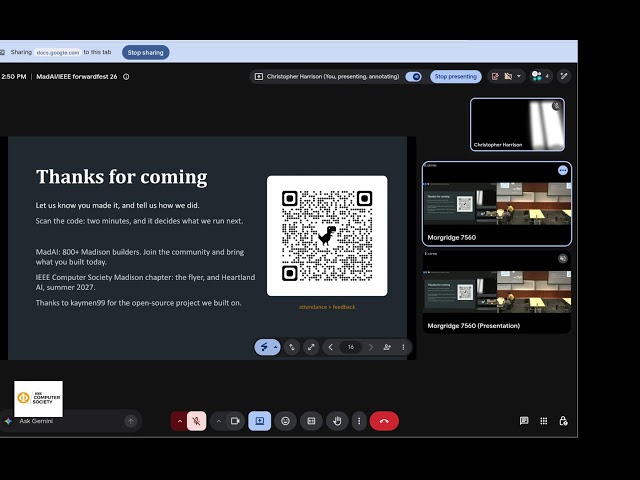This screenshot has height=480, width=640.
Task: Click the Gemini send arrow button
Action: pos(131,421)
